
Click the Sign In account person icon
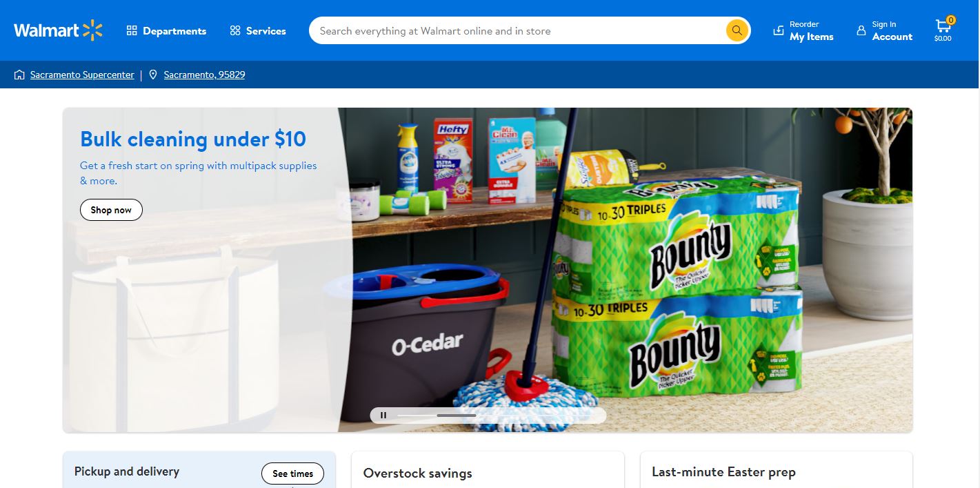(x=861, y=31)
